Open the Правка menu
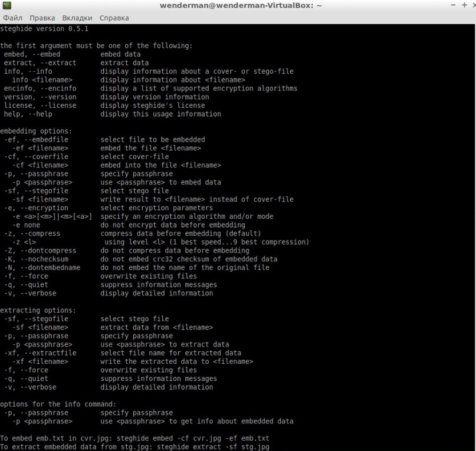 pyautogui.click(x=42, y=18)
